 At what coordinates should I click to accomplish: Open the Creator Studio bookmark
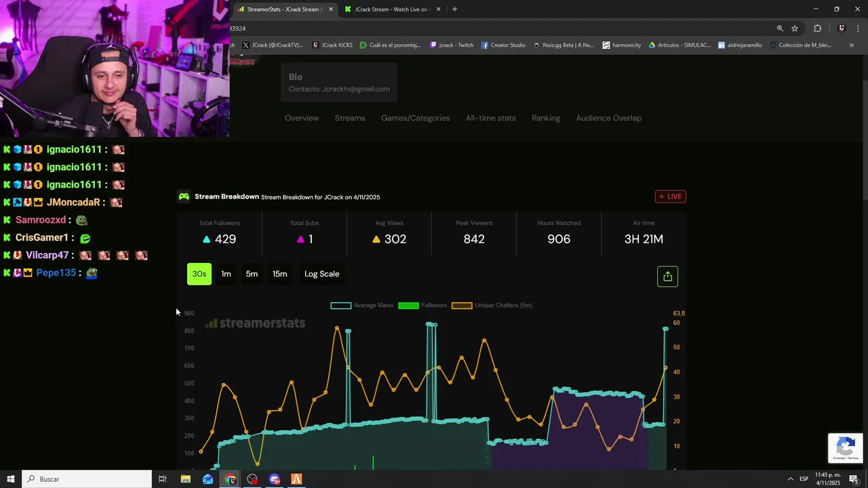503,45
